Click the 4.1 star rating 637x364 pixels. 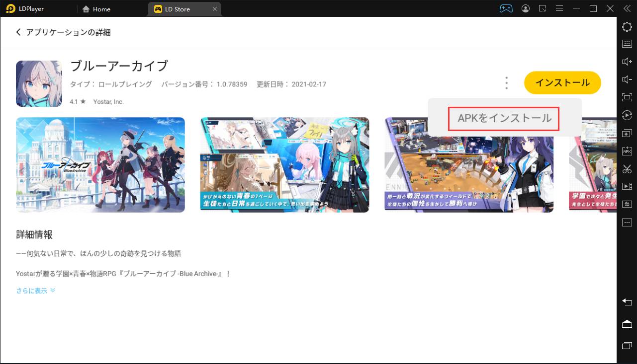(x=78, y=102)
